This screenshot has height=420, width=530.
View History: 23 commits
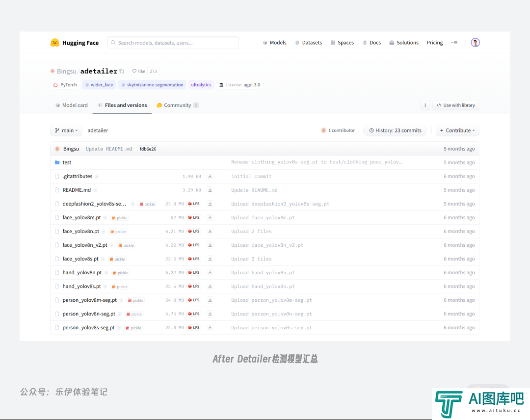pos(395,131)
